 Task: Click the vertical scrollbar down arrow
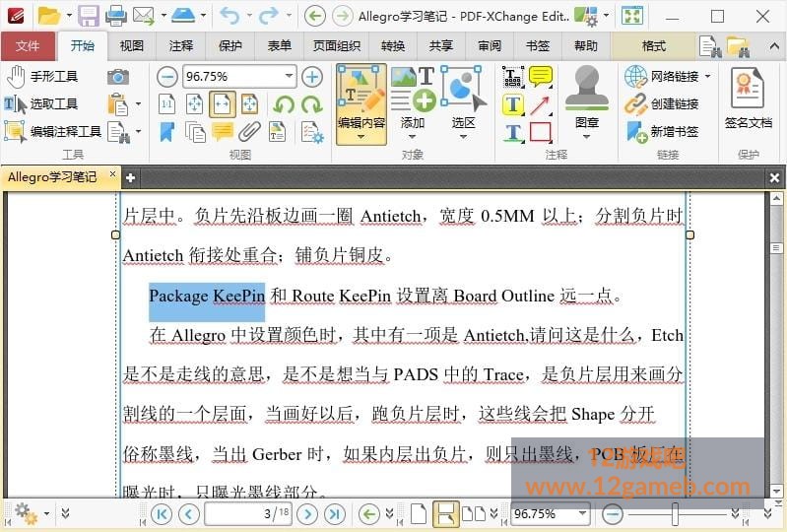(x=776, y=491)
